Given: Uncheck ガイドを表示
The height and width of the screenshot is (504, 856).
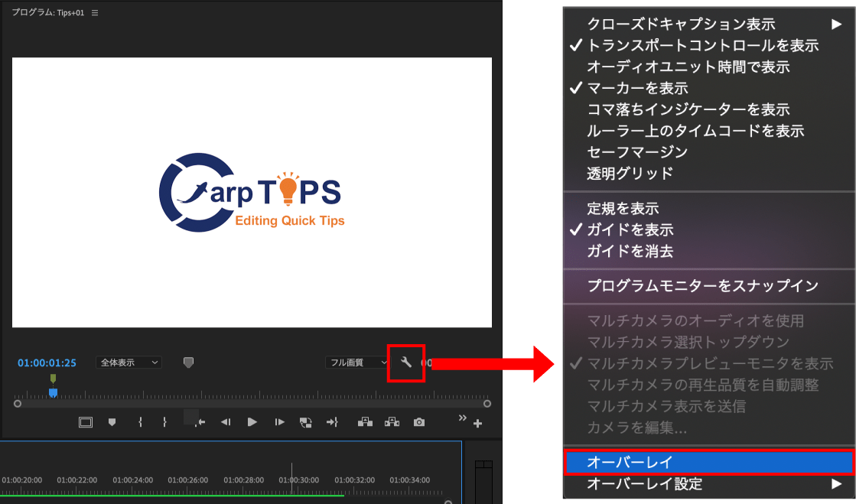Looking at the screenshot, I should click(x=708, y=229).
